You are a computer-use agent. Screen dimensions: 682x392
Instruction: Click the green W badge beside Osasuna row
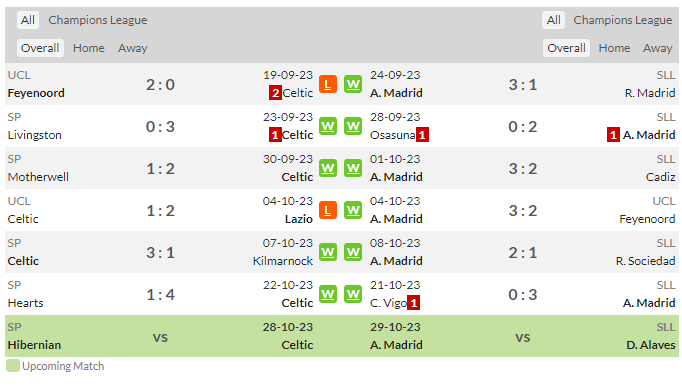click(x=353, y=127)
